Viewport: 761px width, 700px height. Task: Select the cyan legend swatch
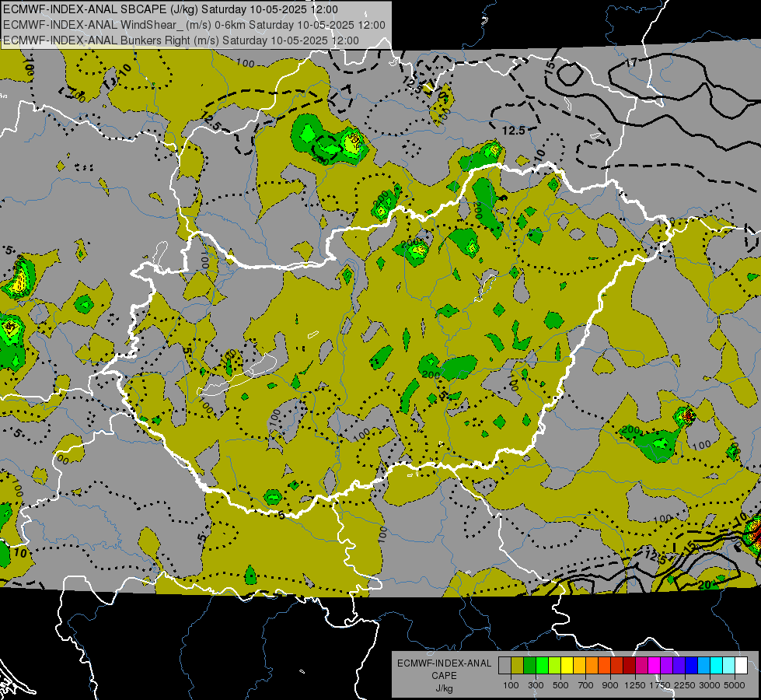point(717,665)
